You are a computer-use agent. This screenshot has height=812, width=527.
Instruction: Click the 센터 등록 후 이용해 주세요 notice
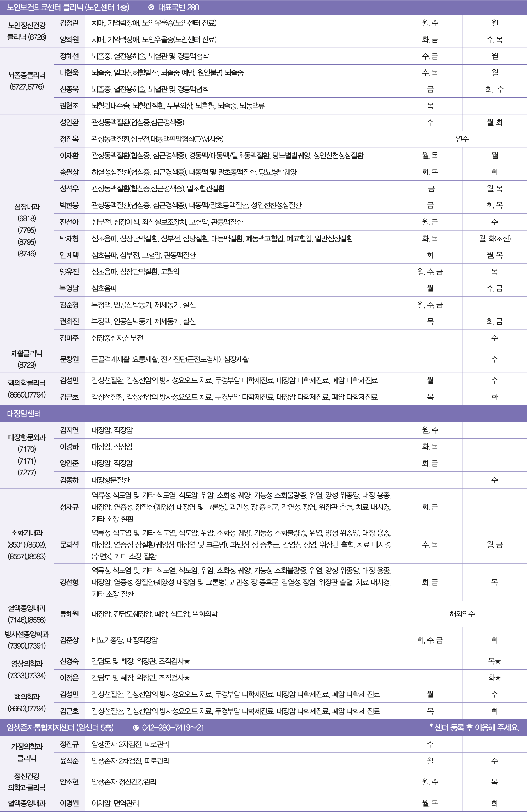[x=474, y=728]
